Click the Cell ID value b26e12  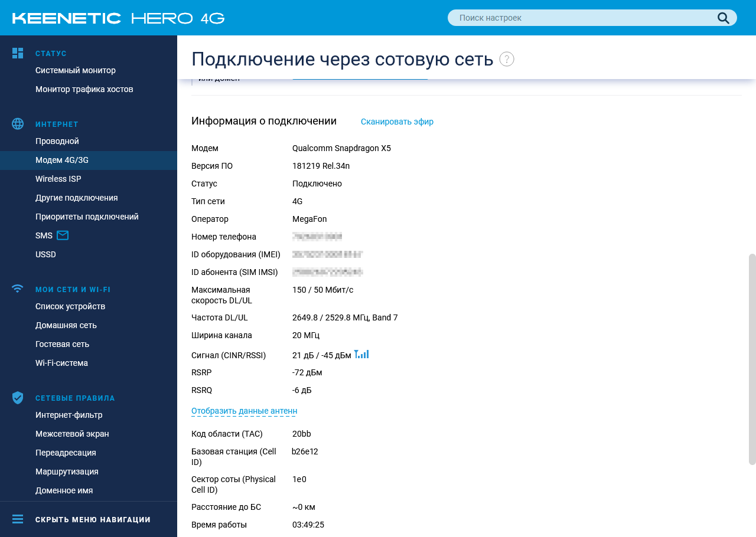tap(305, 451)
